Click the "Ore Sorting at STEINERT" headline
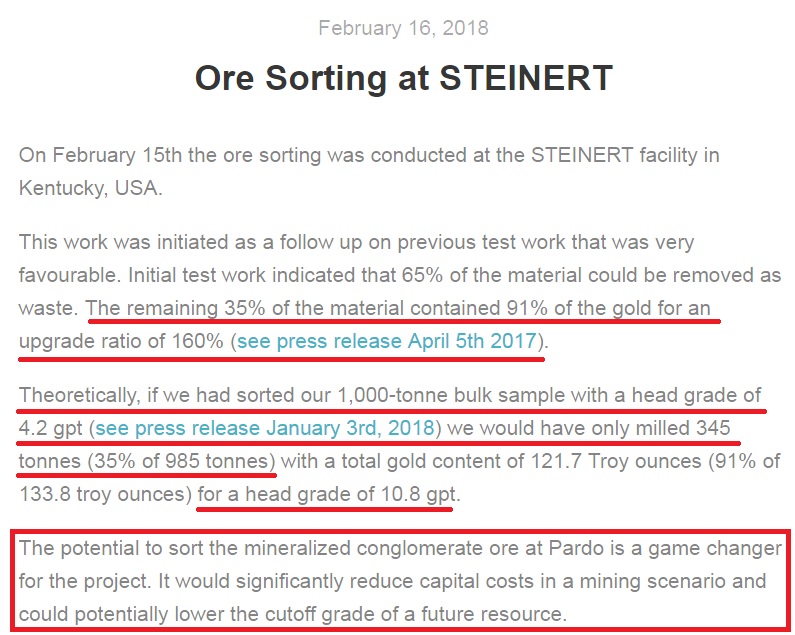 click(404, 78)
